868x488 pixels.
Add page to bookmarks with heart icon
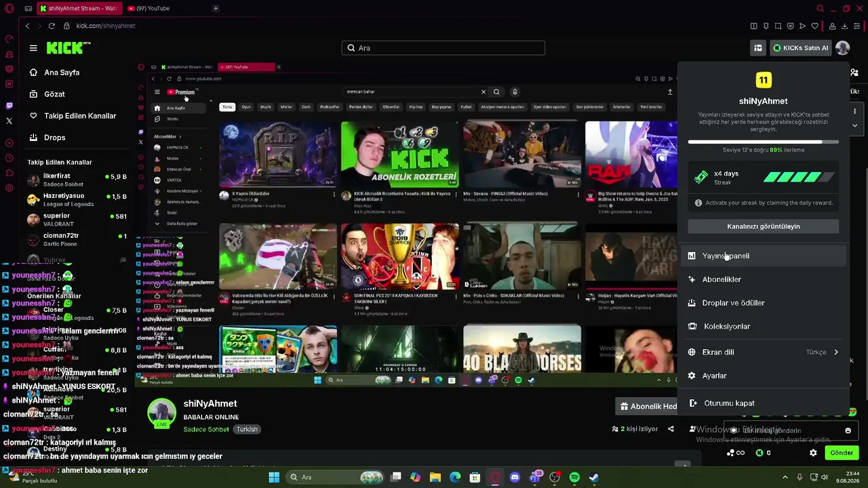pos(814,26)
